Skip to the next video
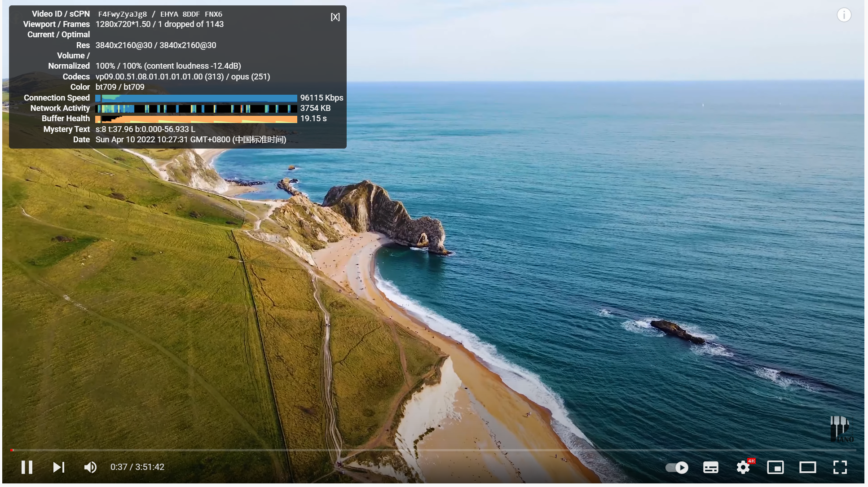This screenshot has width=868, height=487. coord(58,467)
